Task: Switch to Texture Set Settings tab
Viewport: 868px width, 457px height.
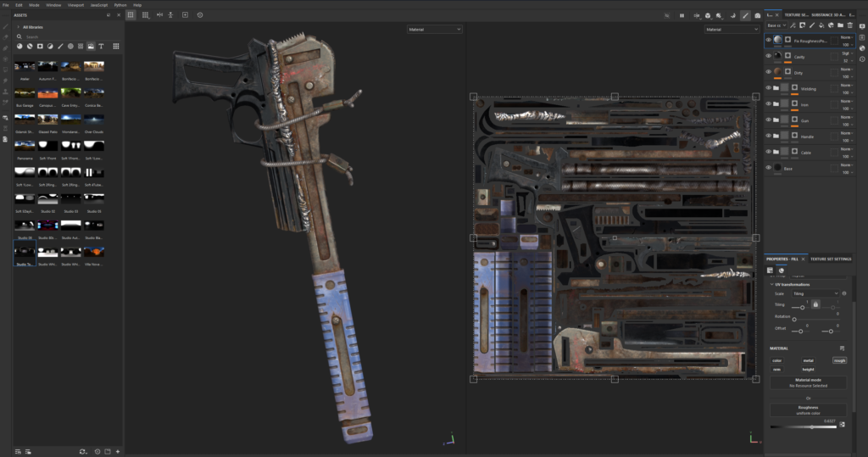Action: click(x=831, y=259)
